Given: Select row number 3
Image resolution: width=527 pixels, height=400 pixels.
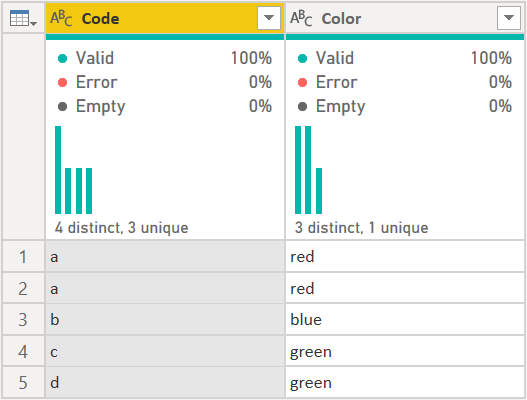Looking at the screenshot, I should [x=23, y=320].
